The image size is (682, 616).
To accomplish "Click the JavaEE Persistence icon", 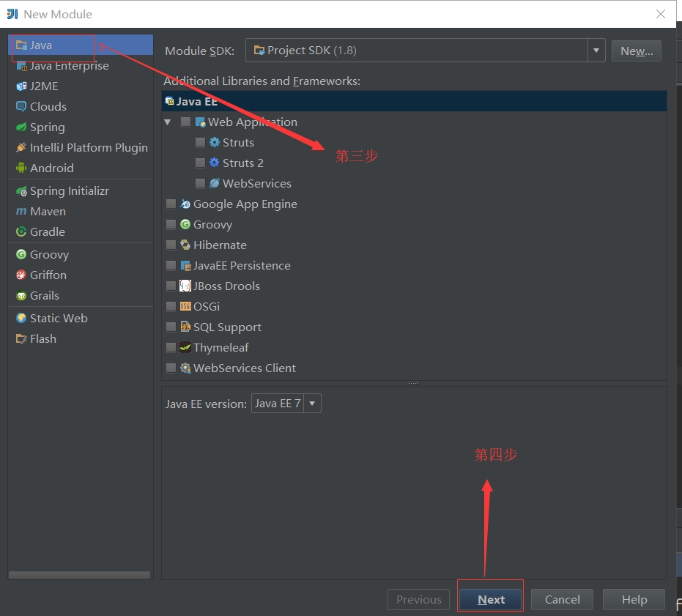I will [x=185, y=265].
